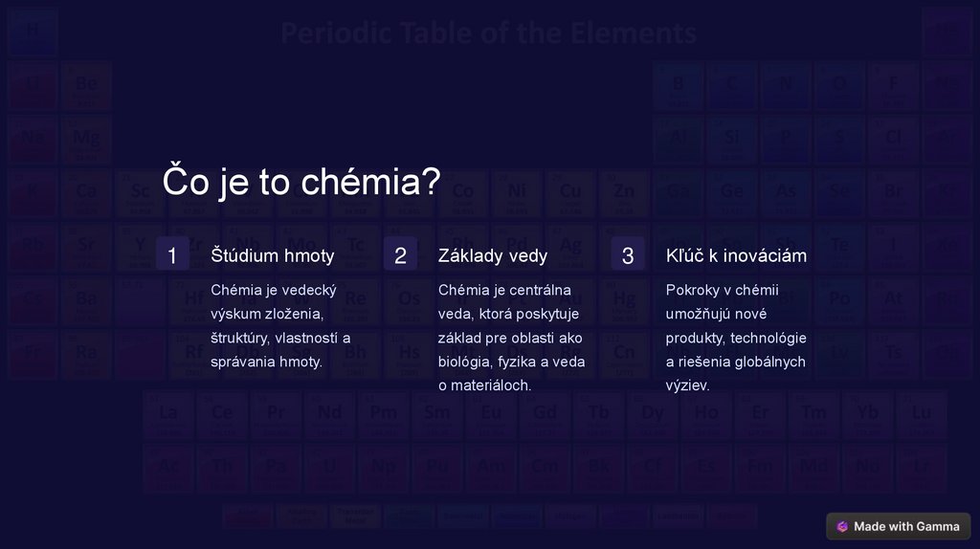
Task: Click the paragraph about vedecký výskum zloženia
Action: pyautogui.click(x=280, y=325)
